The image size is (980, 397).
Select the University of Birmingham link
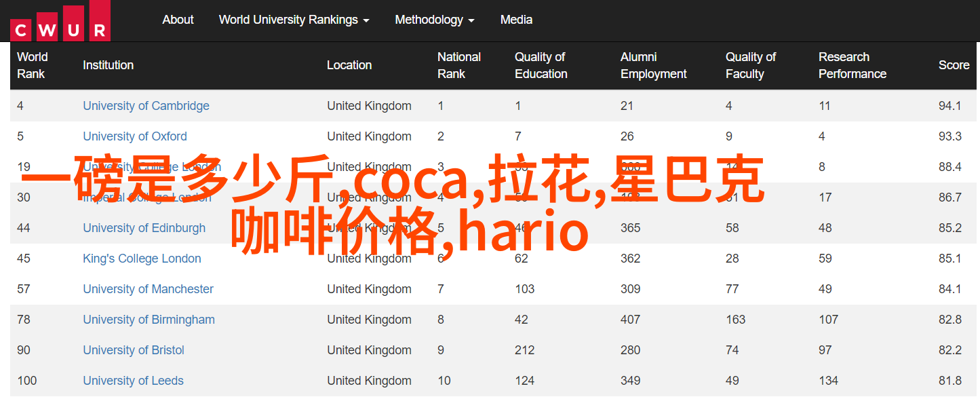149,320
